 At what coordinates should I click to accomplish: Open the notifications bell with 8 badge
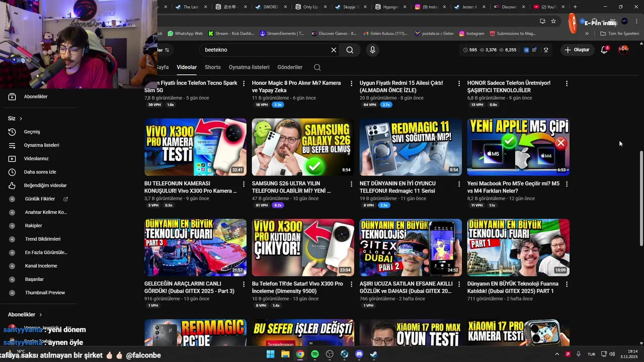pos(604,50)
